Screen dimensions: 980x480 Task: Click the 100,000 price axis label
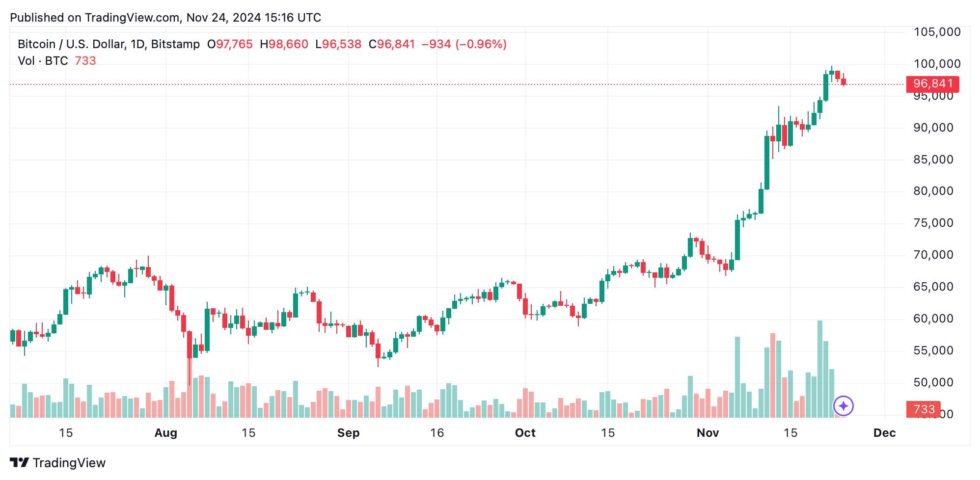click(937, 64)
